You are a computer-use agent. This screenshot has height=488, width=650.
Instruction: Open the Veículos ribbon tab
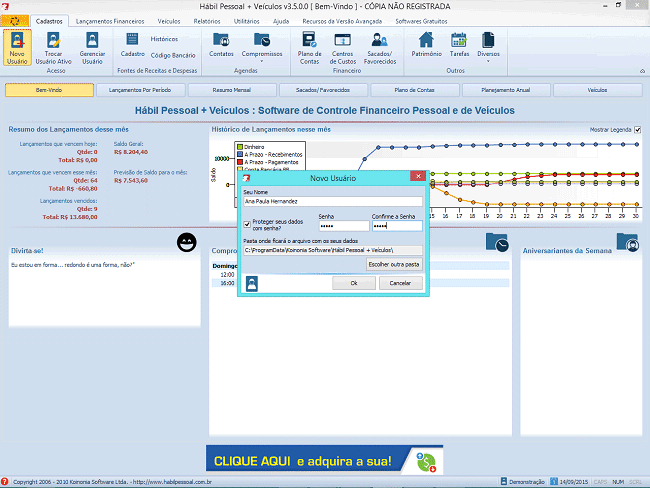169,21
